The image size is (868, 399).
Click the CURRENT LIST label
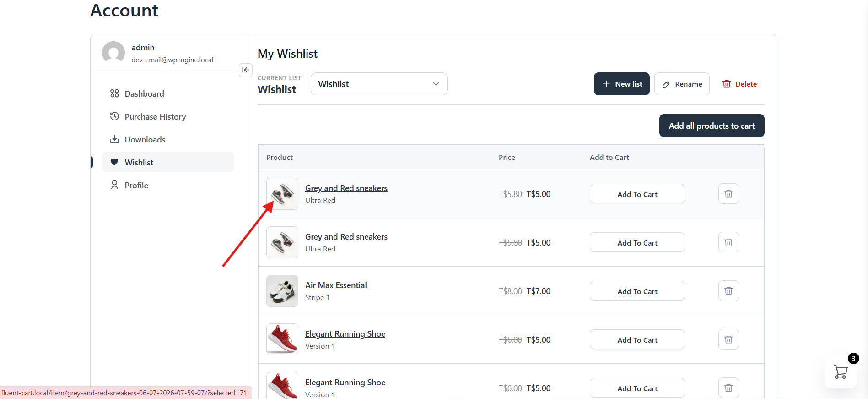pyautogui.click(x=279, y=78)
